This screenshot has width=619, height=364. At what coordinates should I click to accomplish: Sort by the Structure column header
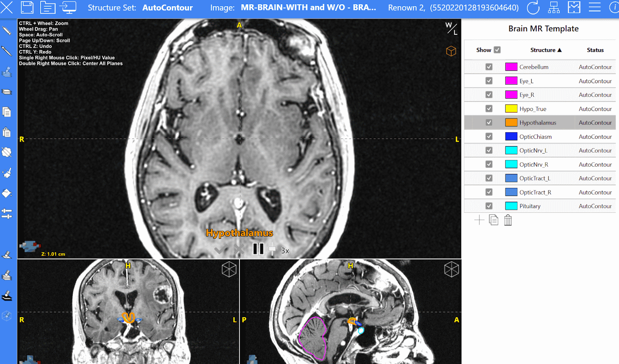click(x=546, y=50)
